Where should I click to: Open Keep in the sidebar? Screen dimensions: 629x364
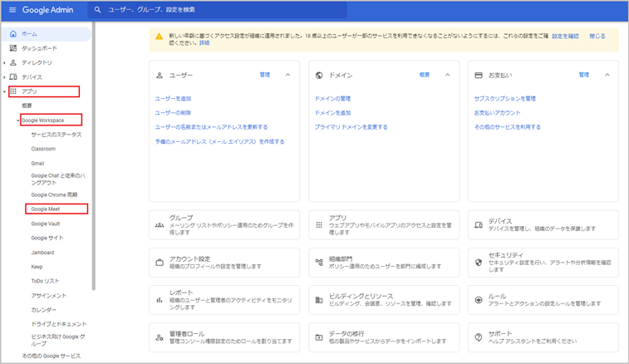pyautogui.click(x=37, y=267)
